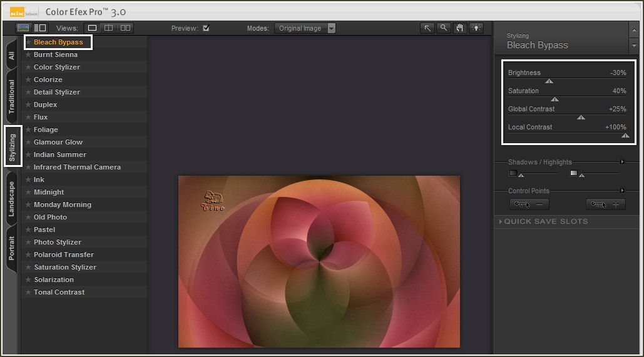Expand the Control Points section arrow
This screenshot has width=644, height=357.
tap(622, 191)
